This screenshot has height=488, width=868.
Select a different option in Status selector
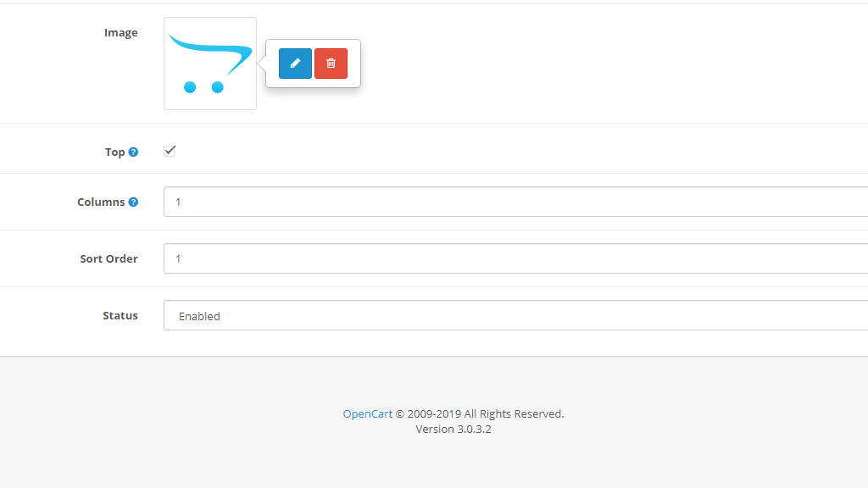click(509, 315)
